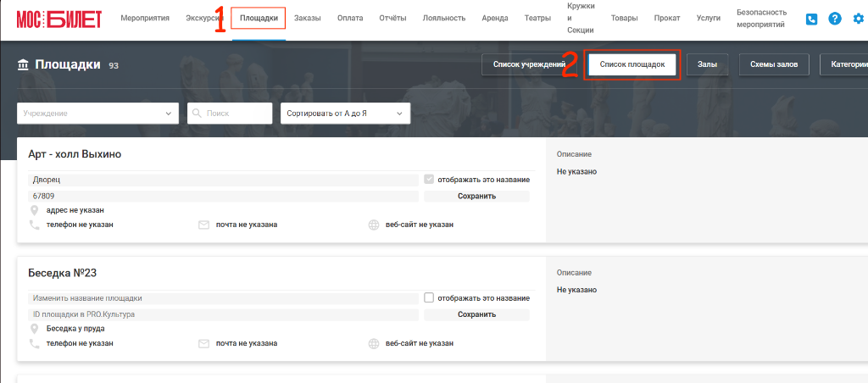Open the phone support icon
Image resolution: width=868 pixels, height=383 pixels.
pyautogui.click(x=811, y=19)
